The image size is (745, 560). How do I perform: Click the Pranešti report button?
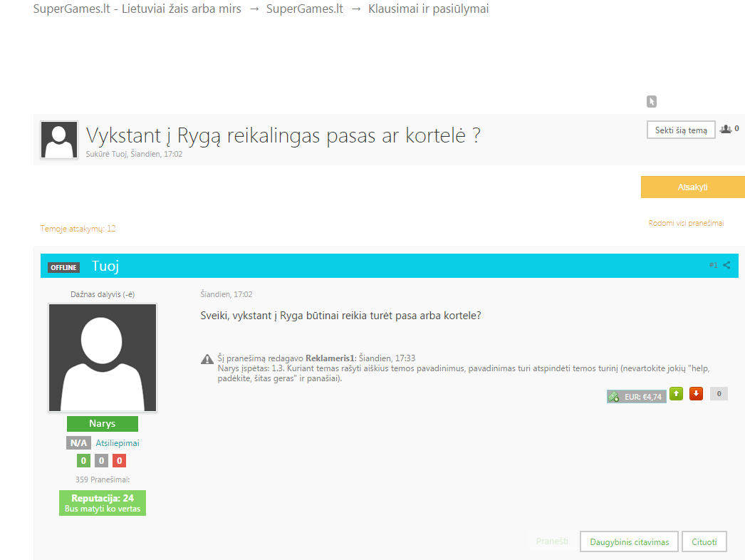552,541
